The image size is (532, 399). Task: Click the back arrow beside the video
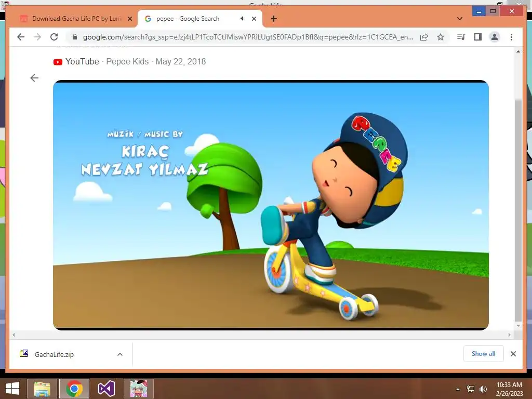(34, 78)
